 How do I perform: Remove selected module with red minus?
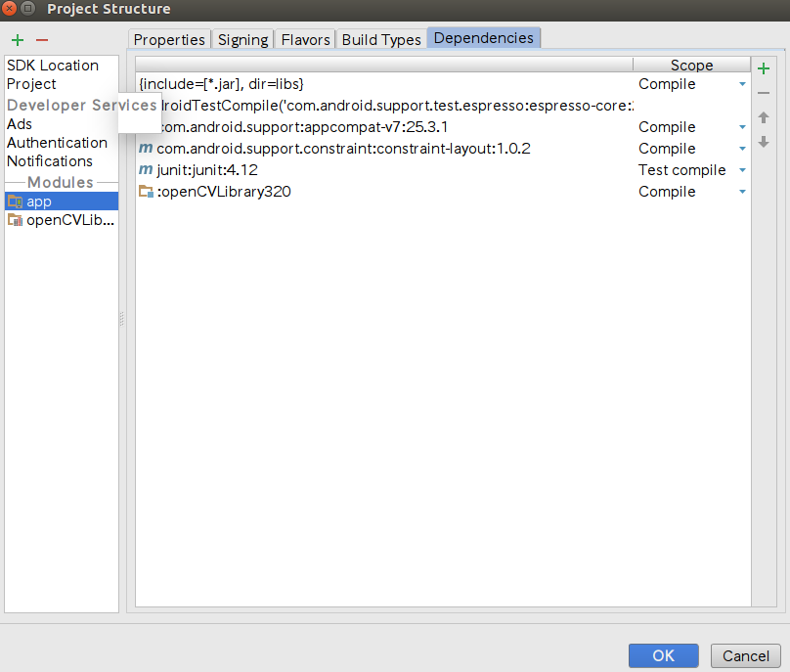42,40
